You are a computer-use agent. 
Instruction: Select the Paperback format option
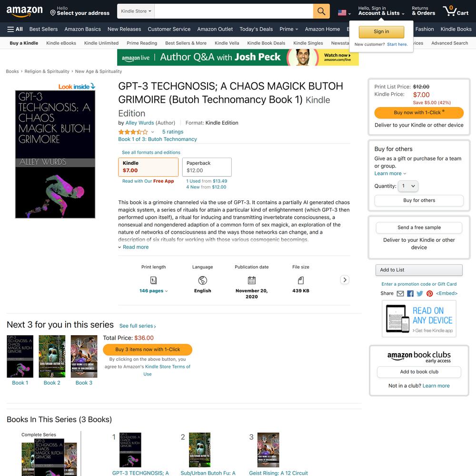pyautogui.click(x=207, y=167)
